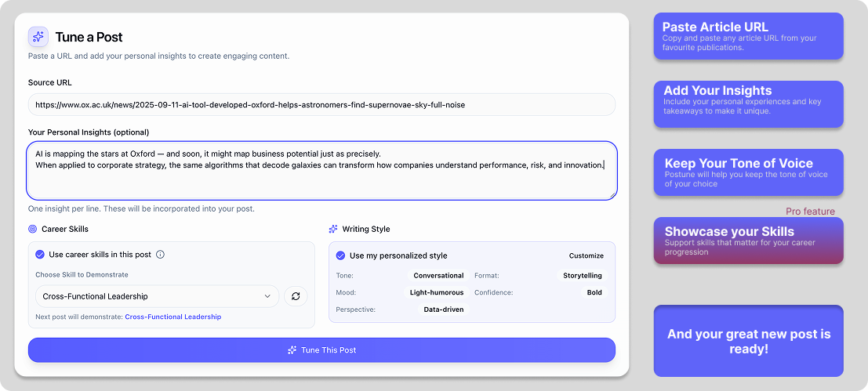This screenshot has width=868, height=391.
Task: Toggle Use career skills in this post
Action: click(x=40, y=255)
